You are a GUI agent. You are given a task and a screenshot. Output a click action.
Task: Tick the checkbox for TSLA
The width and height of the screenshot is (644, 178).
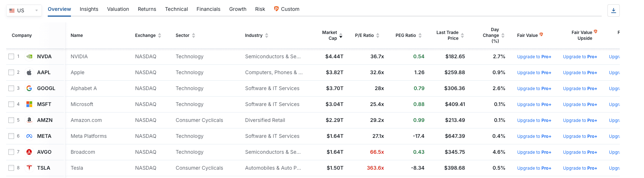(11, 168)
